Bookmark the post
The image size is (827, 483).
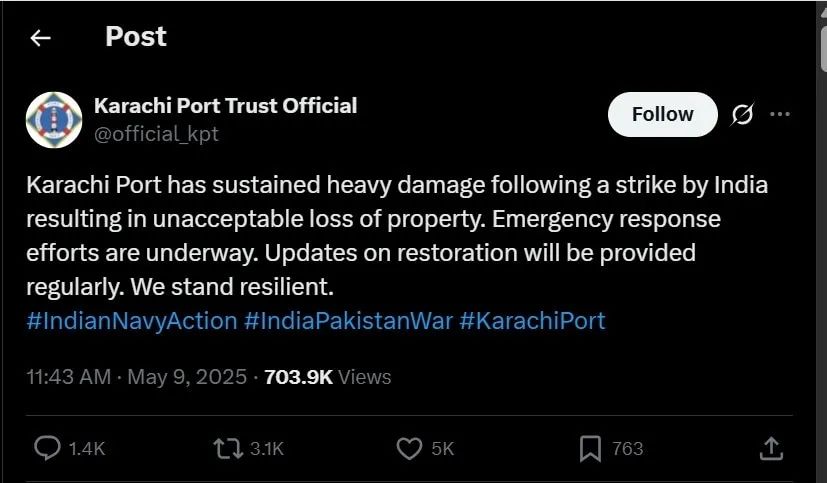590,449
